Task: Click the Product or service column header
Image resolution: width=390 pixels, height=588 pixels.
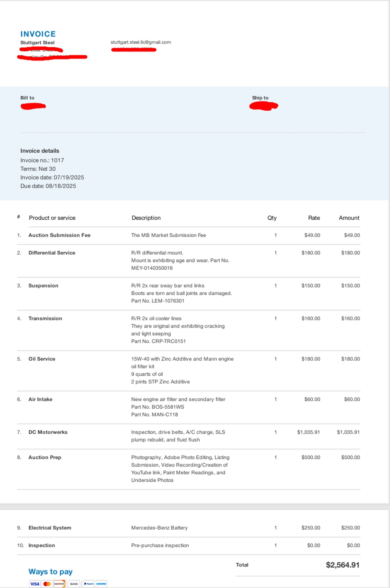Action: pos(52,218)
